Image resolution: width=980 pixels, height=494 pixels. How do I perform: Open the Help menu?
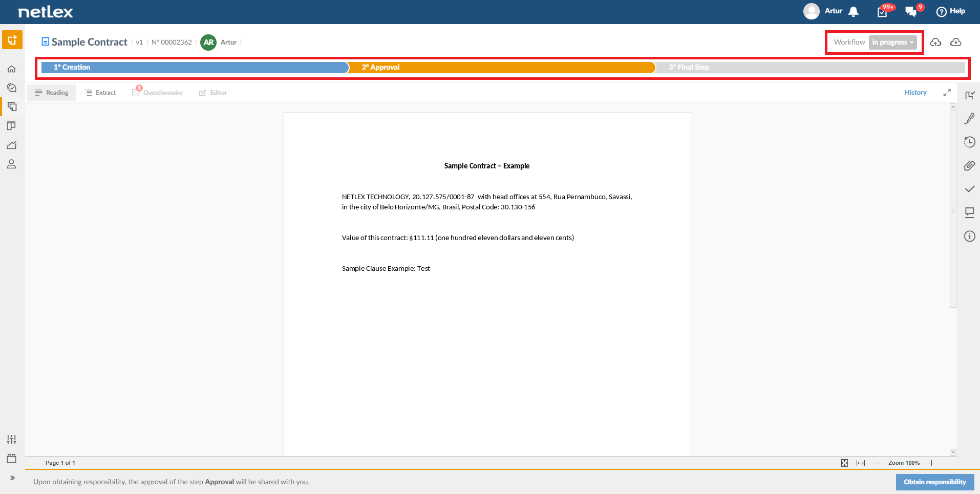(x=950, y=11)
